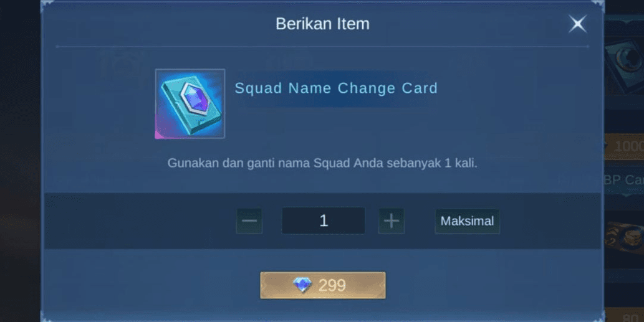Click the 299 price number on gold button
Image resolution: width=644 pixels, height=322 pixels.
[x=332, y=285]
